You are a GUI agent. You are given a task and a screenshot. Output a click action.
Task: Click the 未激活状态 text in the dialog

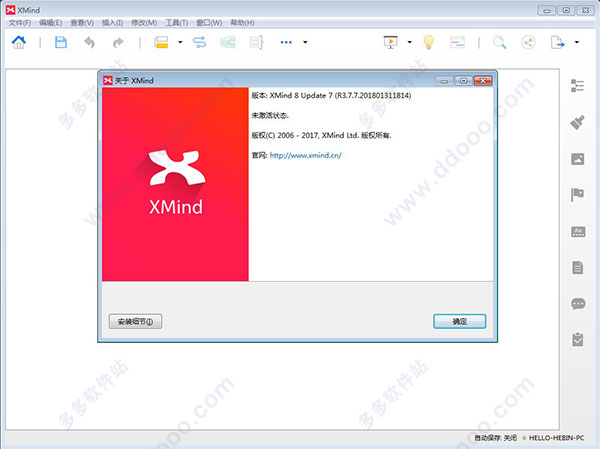pos(270,116)
